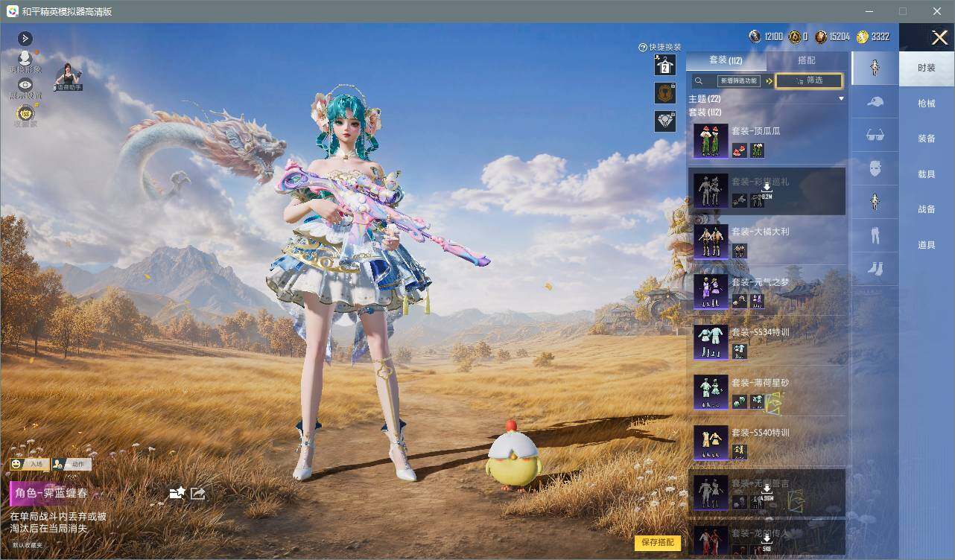Select the cap headwear category icon
The width and height of the screenshot is (955, 560).
coord(875,102)
